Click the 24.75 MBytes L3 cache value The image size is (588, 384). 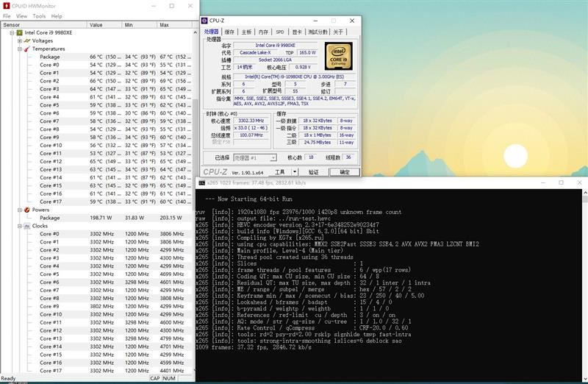click(318, 143)
